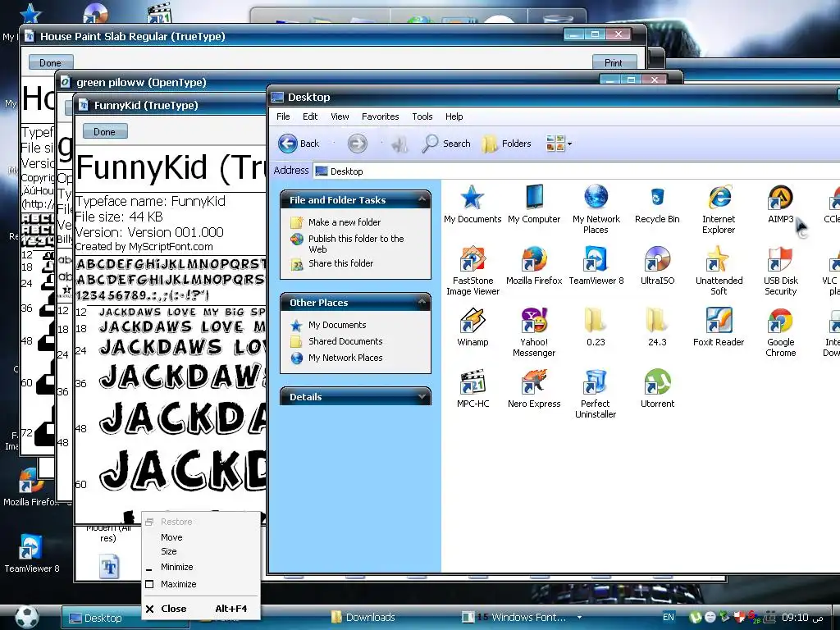Open My Network Places link in Other Places
The width and height of the screenshot is (840, 630).
(x=345, y=358)
